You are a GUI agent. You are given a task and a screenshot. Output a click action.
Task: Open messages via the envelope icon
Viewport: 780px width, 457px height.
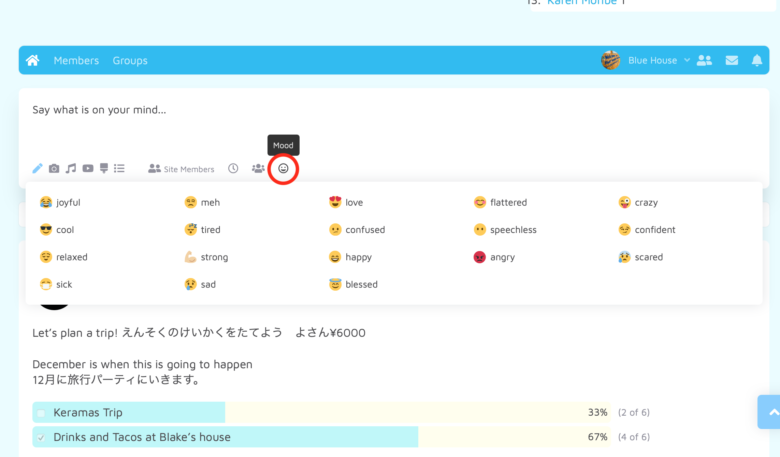tap(732, 61)
